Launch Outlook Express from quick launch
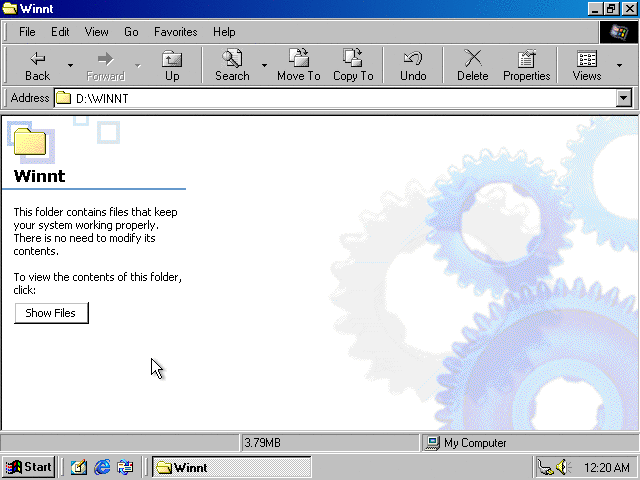The width and height of the screenshot is (640, 480). [x=125, y=467]
